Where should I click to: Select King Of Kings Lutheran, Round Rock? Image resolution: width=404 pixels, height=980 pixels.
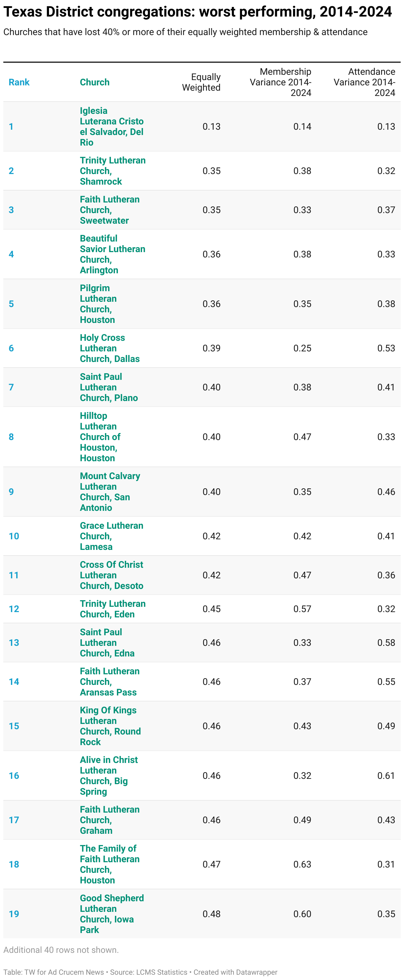pos(110,726)
